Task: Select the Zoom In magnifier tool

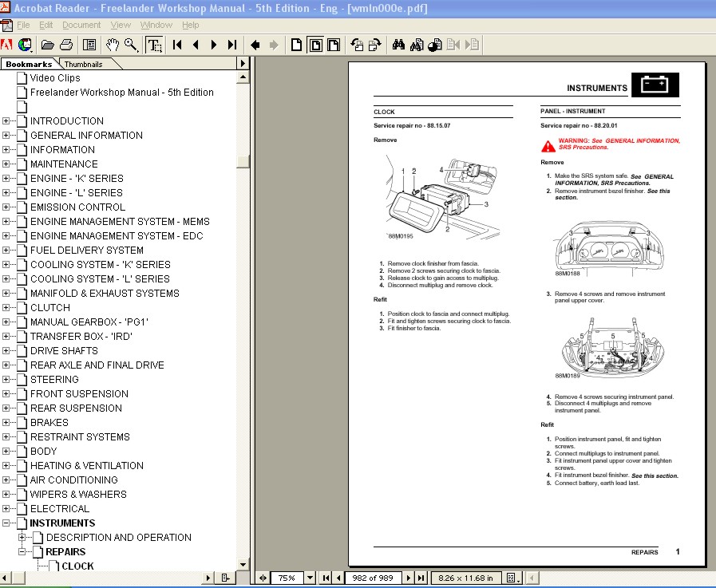Action: 132,45
